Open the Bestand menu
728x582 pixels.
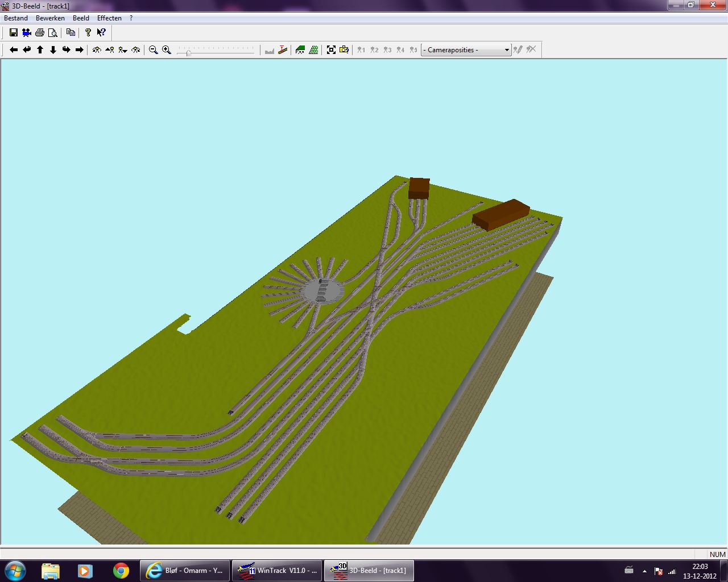16,18
